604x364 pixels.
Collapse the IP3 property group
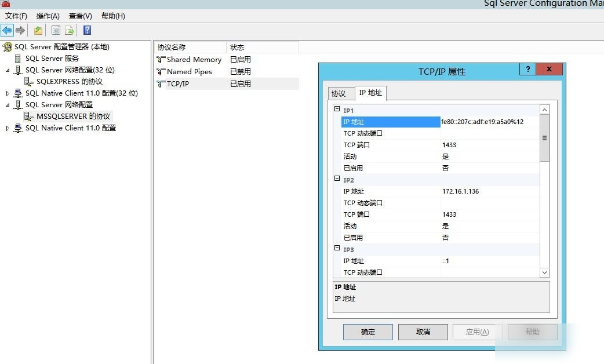coord(337,248)
